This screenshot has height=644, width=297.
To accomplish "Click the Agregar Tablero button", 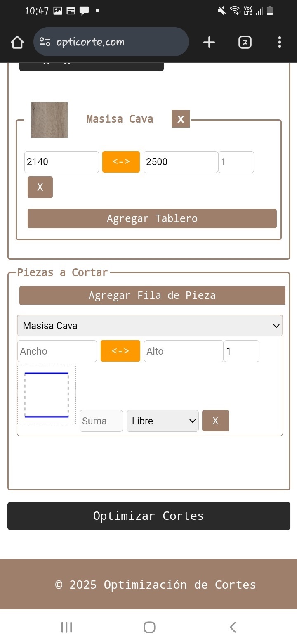I will [x=152, y=218].
